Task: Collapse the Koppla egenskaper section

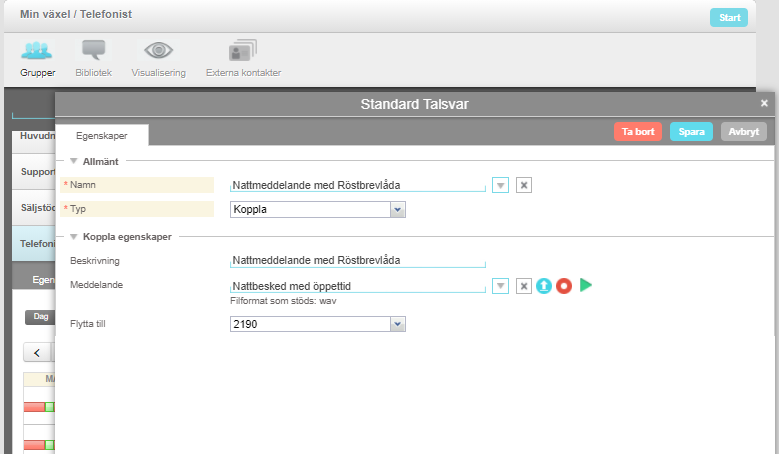Action: point(74,236)
